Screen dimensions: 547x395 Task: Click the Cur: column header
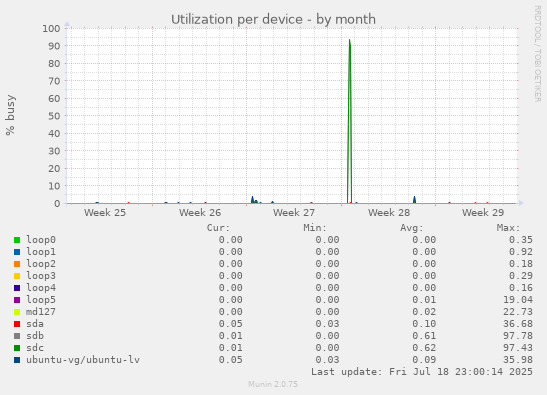[x=218, y=228]
